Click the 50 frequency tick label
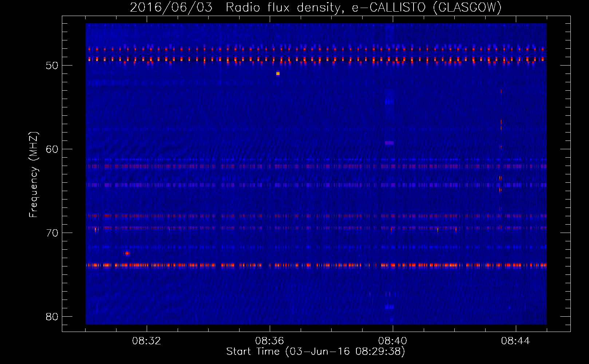The image size is (589, 364). (52, 66)
